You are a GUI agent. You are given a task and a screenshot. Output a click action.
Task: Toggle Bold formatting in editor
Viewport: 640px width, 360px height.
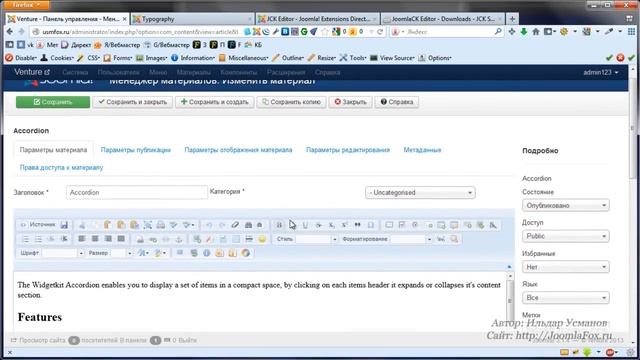coord(279,225)
